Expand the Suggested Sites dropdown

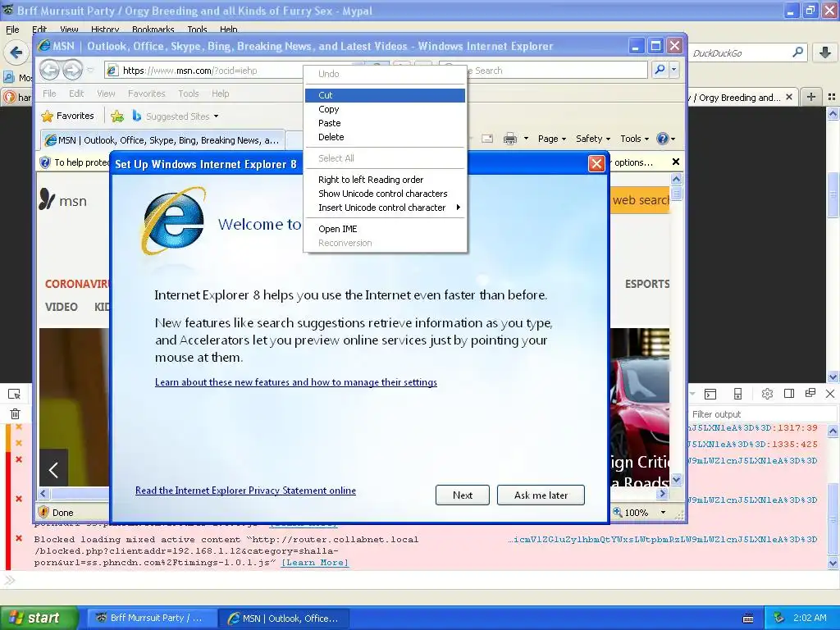(x=216, y=116)
